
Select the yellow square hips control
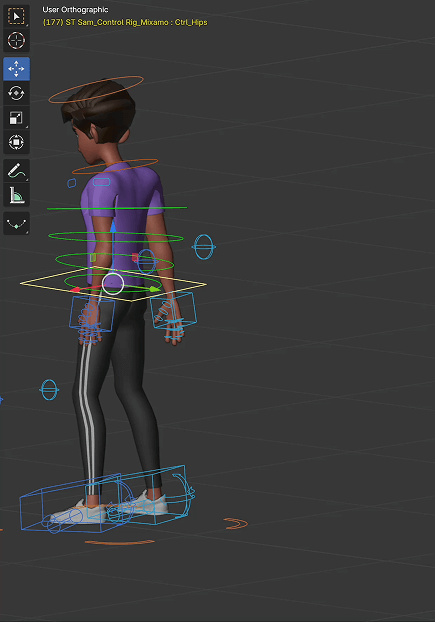[x=113, y=284]
